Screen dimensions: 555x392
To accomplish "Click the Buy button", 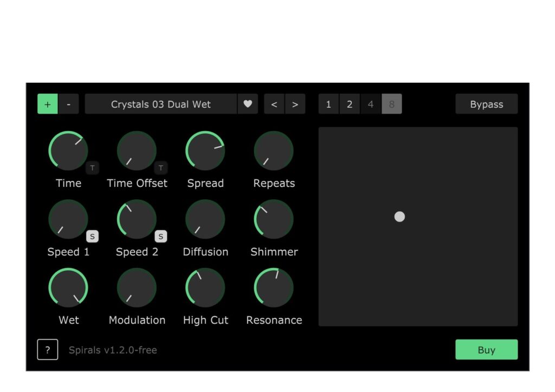I will 486,349.
